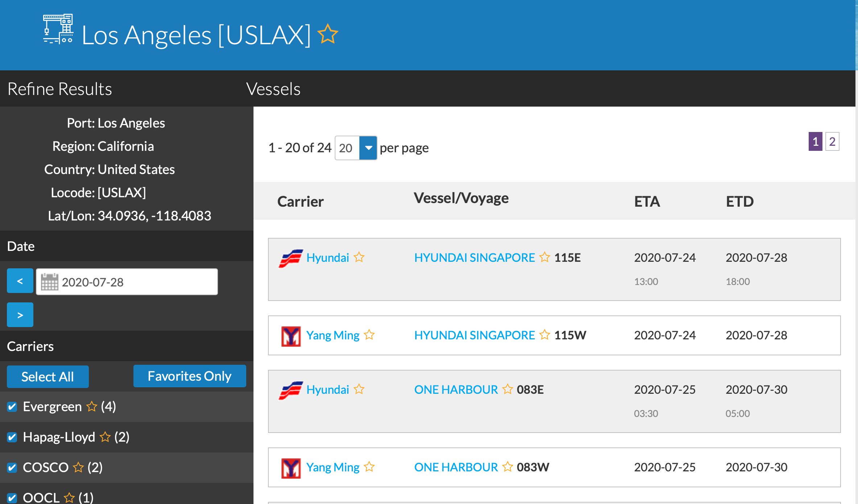
Task: Go to previous date with < button
Action: click(20, 281)
